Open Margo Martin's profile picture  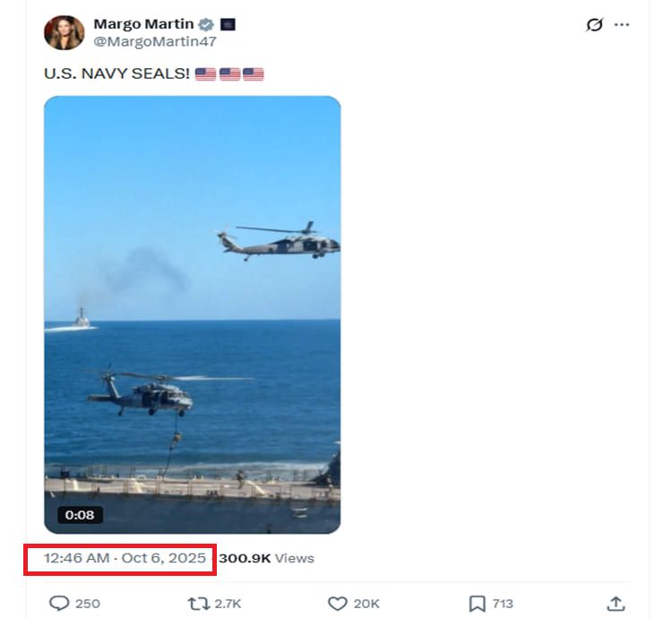tap(65, 32)
